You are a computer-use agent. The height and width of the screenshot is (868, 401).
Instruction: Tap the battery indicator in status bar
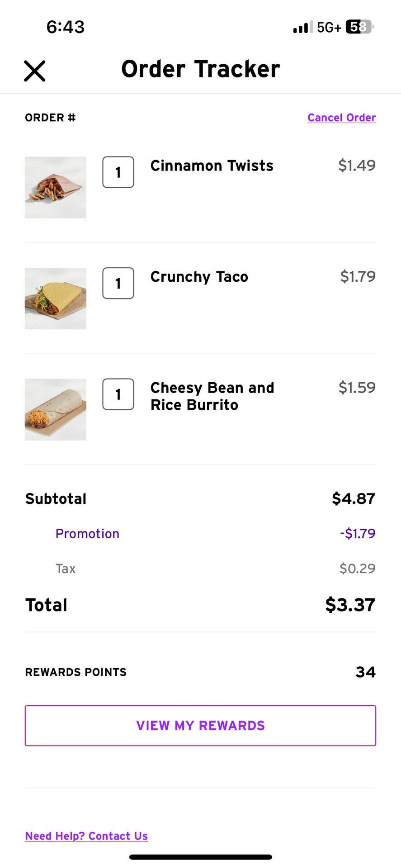pos(359,27)
